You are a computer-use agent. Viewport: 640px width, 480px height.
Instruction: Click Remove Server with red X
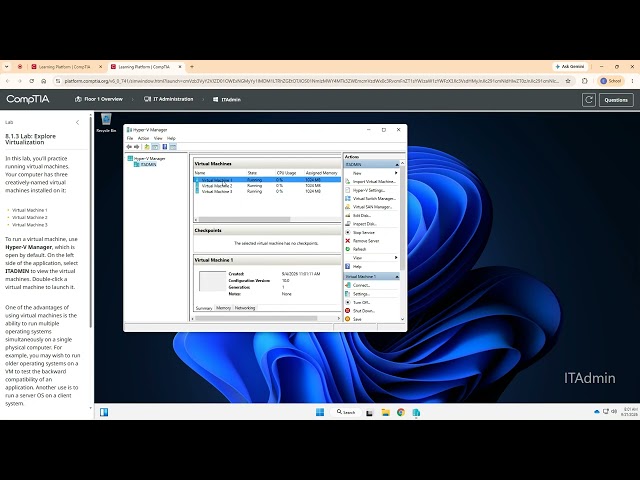[366, 241]
